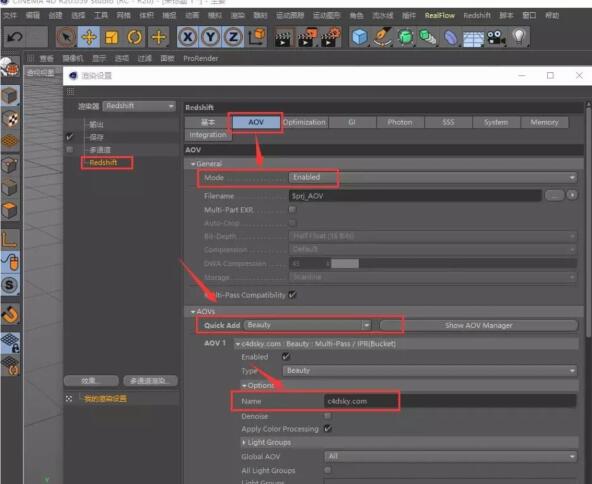
Task: Switch to the Optimization tab
Action: pyautogui.click(x=304, y=122)
